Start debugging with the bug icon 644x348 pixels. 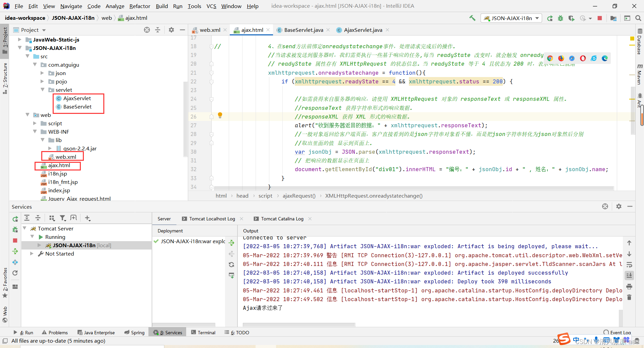tap(560, 18)
